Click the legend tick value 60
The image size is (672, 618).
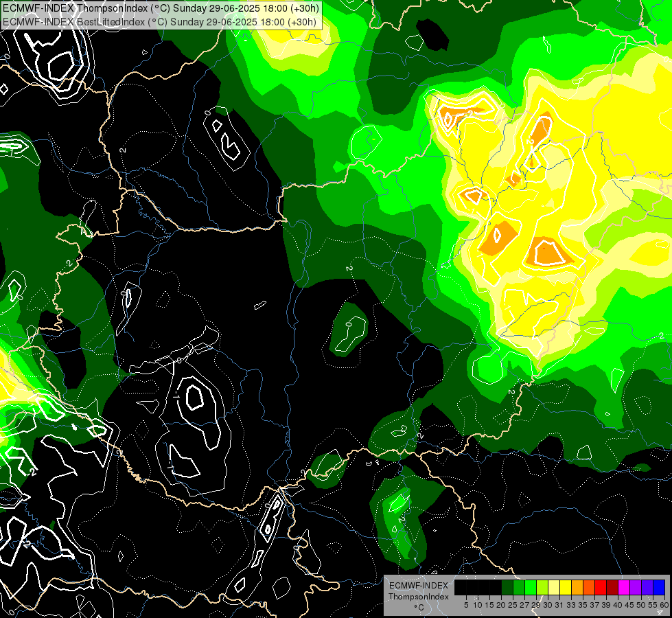pos(664,605)
